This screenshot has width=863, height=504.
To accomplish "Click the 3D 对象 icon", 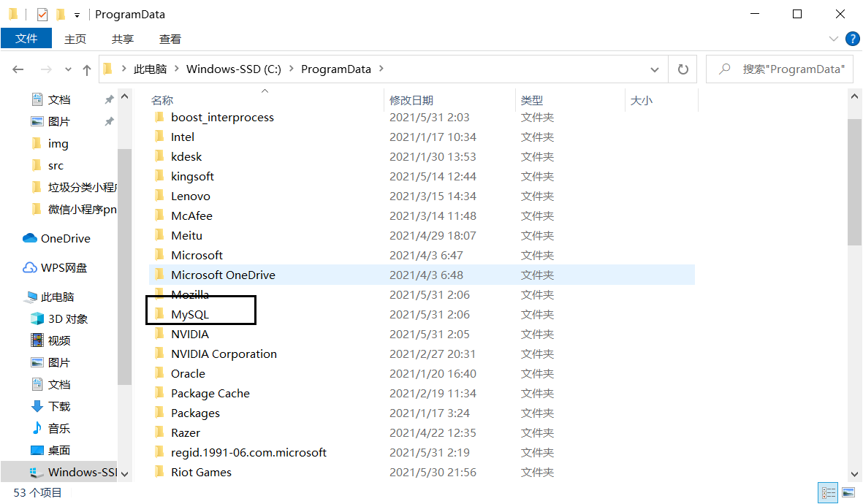I will click(x=37, y=318).
